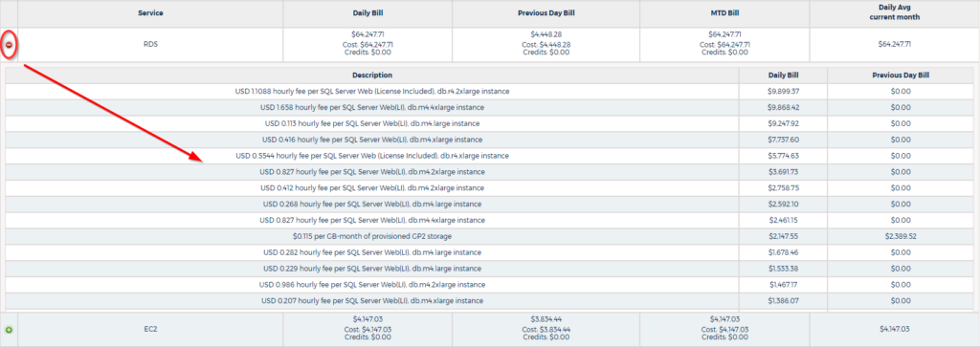Screen dimensions: 980x347
Task: Click the $9,247.92 daily bill value
Action: click(783, 123)
